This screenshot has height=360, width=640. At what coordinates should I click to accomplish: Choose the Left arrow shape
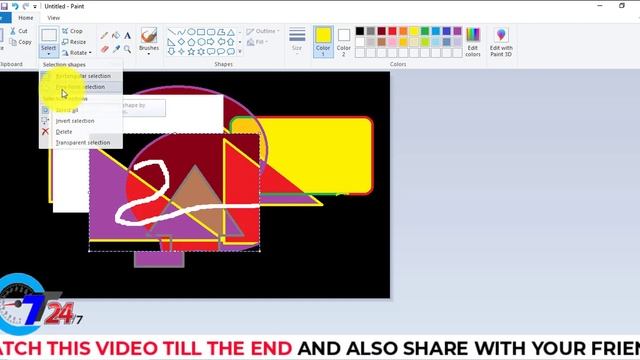[221, 42]
